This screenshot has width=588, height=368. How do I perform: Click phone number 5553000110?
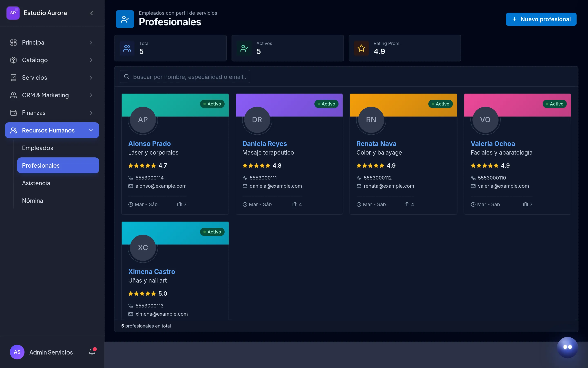[x=492, y=178]
